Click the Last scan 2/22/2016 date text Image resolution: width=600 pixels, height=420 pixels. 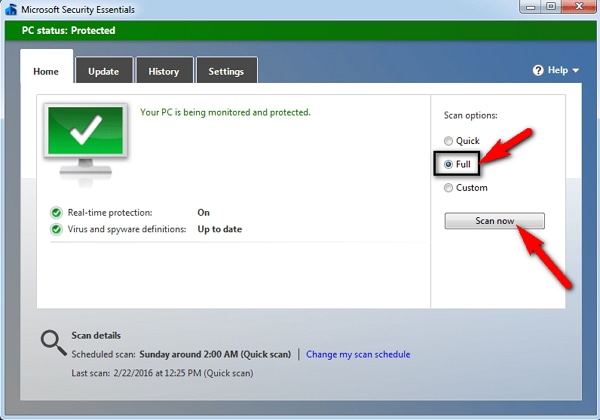tap(183, 373)
